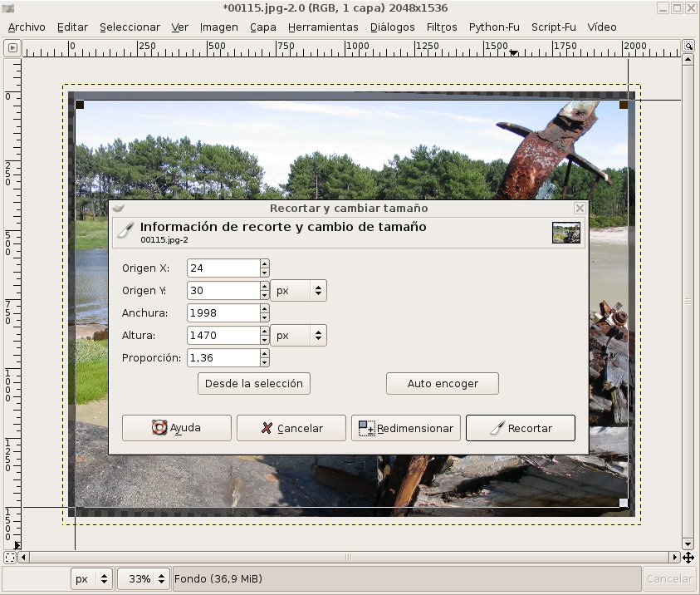
Task: Open the Ver menu
Action: [x=180, y=27]
